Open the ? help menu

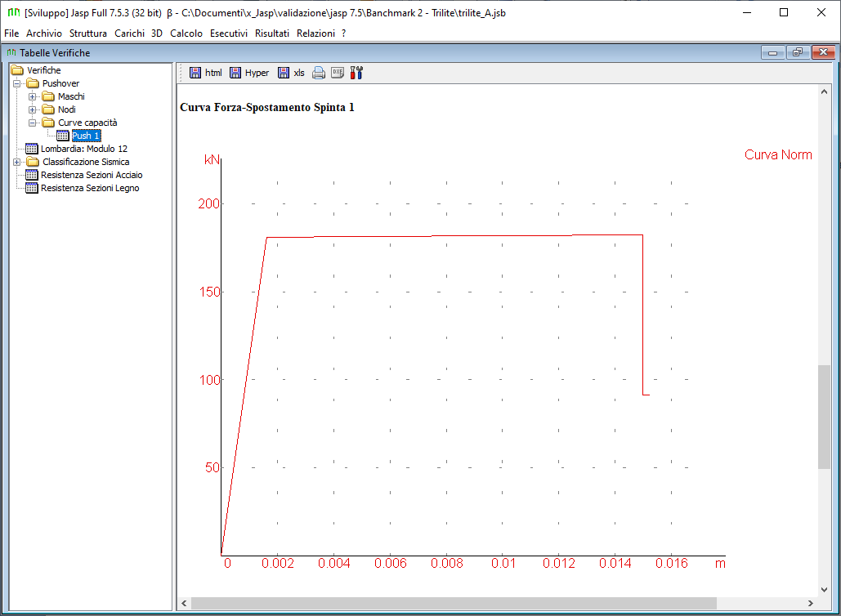point(344,33)
